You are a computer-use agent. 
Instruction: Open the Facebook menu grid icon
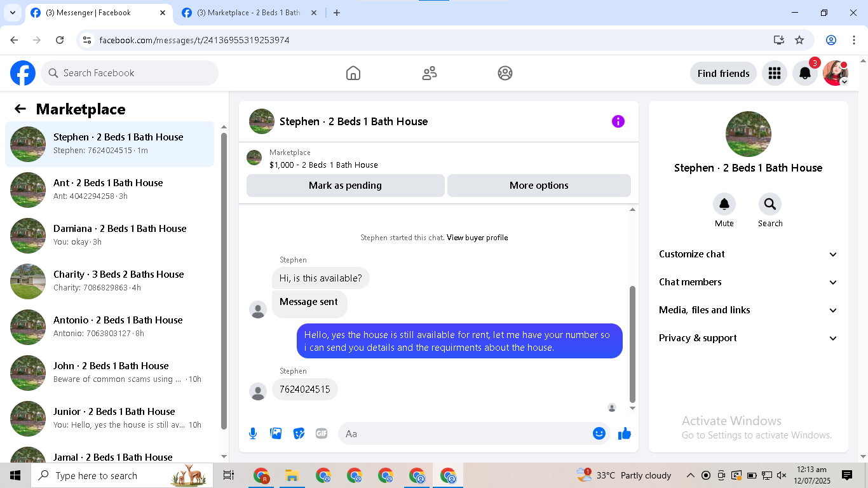[774, 73]
